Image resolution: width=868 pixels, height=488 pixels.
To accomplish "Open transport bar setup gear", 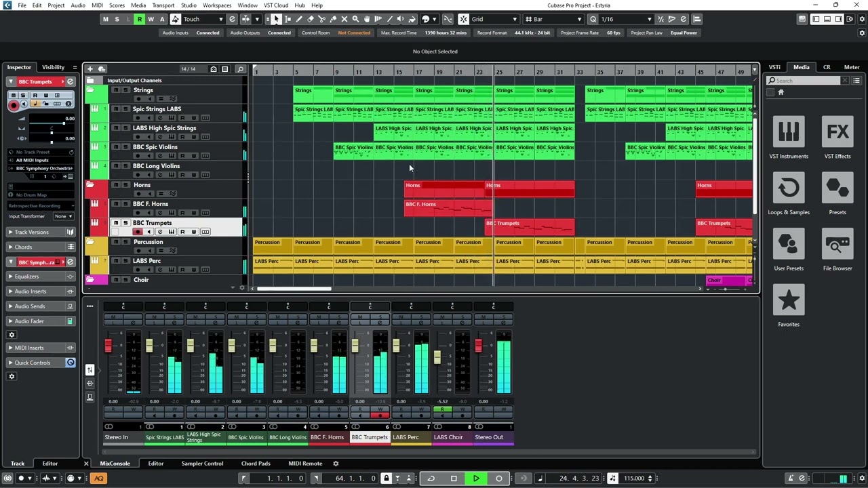I will [861, 479].
